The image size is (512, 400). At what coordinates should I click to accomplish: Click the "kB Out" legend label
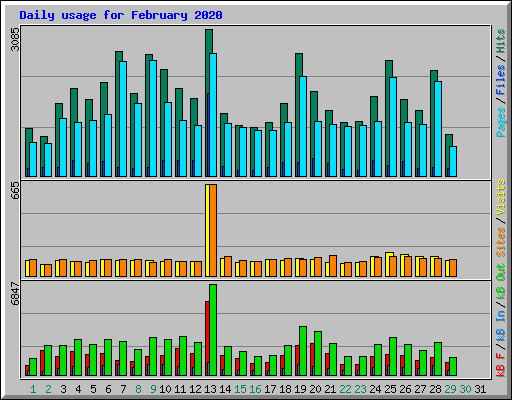[500, 283]
